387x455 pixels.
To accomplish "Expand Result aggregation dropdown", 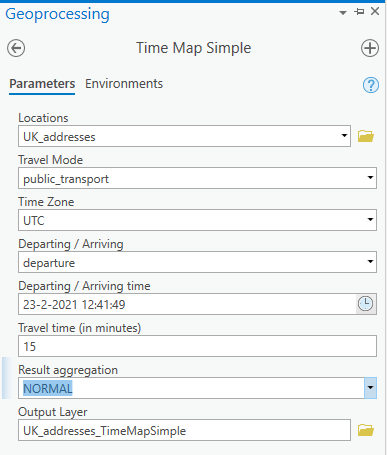I will point(370,388).
